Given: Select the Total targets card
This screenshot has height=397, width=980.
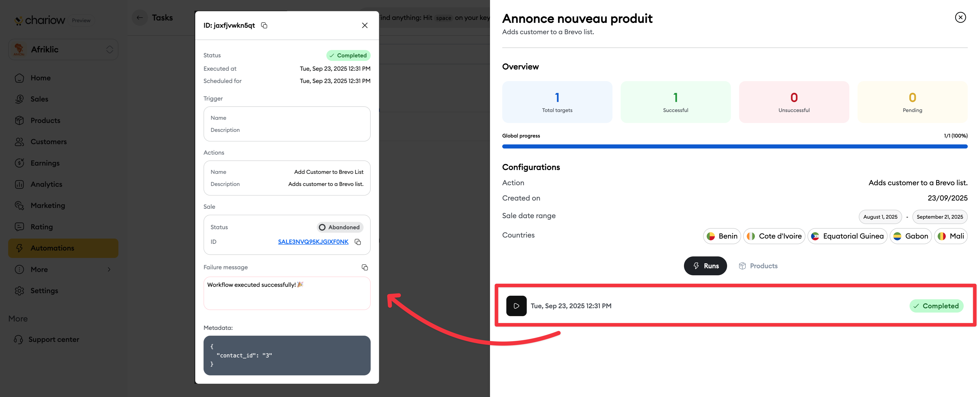Looking at the screenshot, I should [x=557, y=102].
